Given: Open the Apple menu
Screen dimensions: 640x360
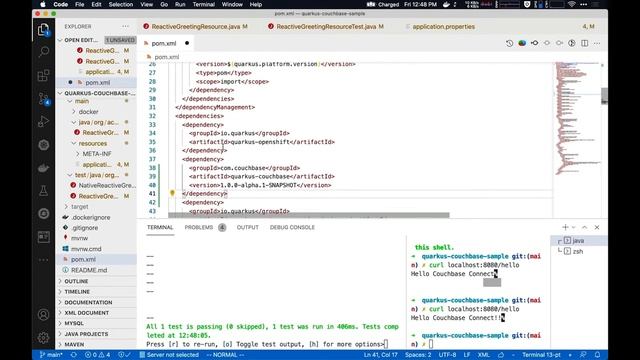Looking at the screenshot, I should point(43,4).
